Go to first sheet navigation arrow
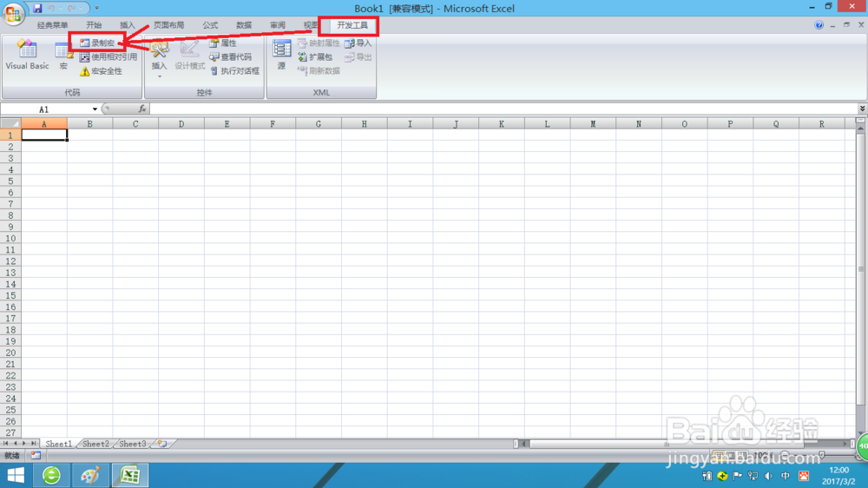This screenshot has height=488, width=868. point(5,444)
